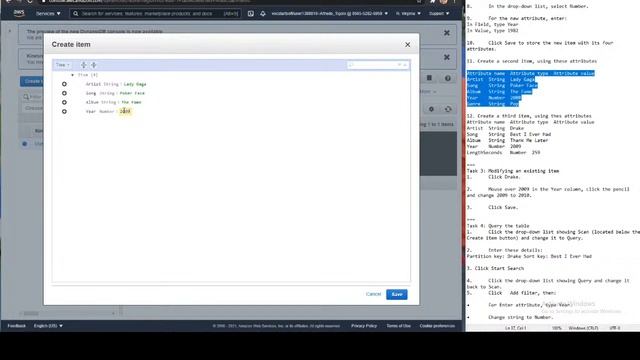Click the Cancel link in the dialog

click(373, 294)
